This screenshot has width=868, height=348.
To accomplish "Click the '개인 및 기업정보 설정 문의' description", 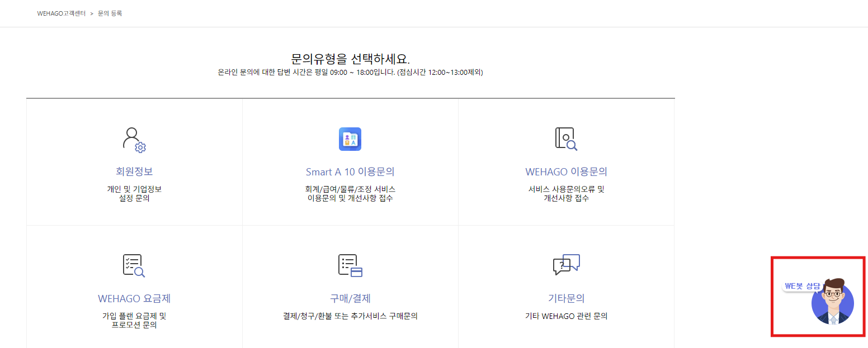I will pos(134,194).
